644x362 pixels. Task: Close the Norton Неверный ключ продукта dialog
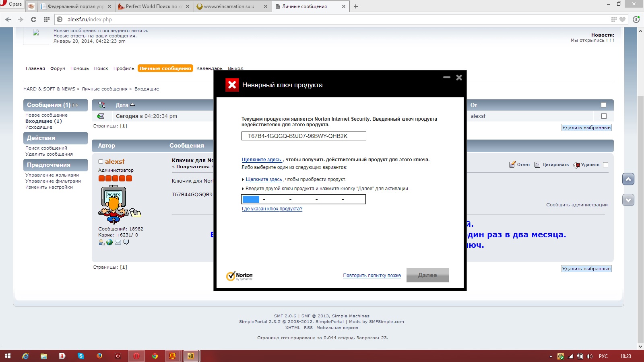click(x=459, y=77)
